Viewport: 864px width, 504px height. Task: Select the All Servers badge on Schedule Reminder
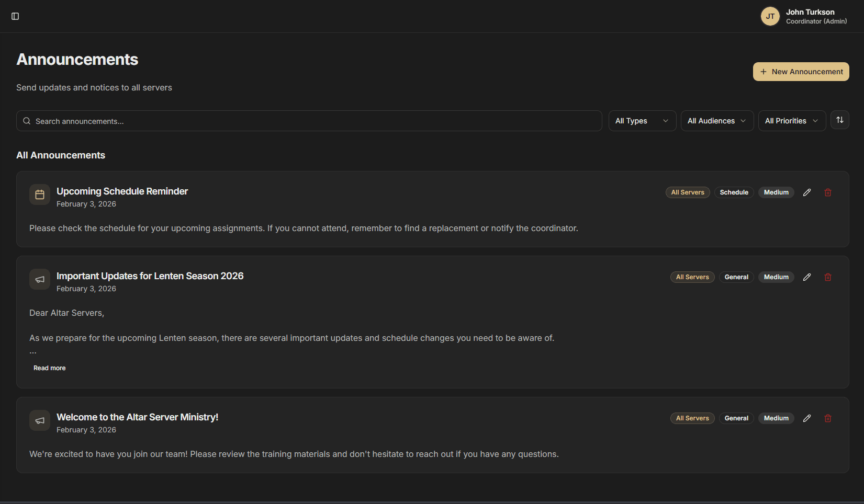tap(687, 192)
